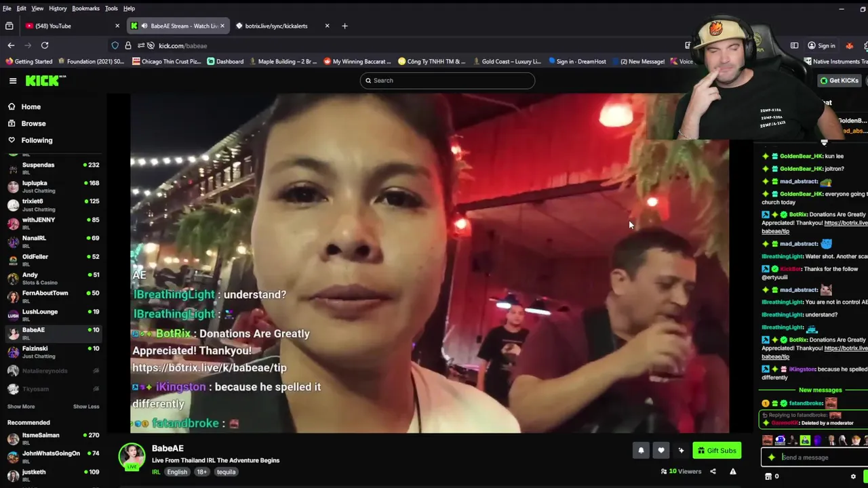The width and height of the screenshot is (868, 488).
Task: Open Getting Started bookmark
Action: (x=28, y=62)
